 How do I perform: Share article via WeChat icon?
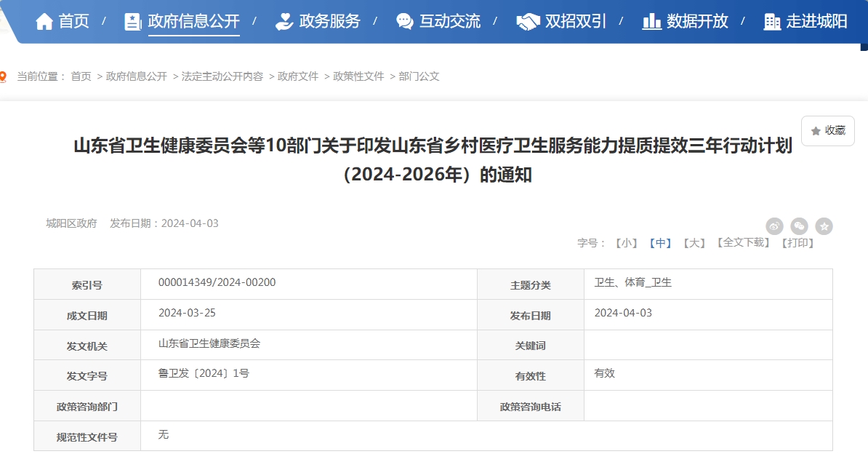click(x=799, y=226)
